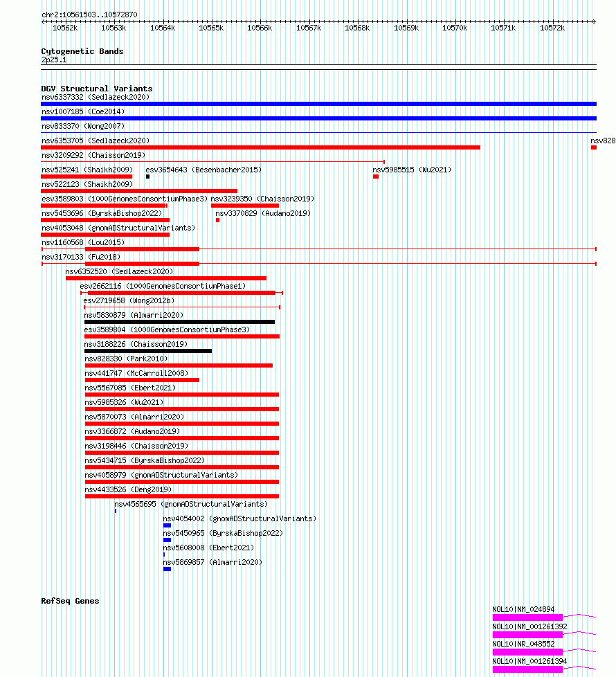Click the blue nsv5869857 variant block
The height and width of the screenshot is (677, 616).
click(x=167, y=569)
